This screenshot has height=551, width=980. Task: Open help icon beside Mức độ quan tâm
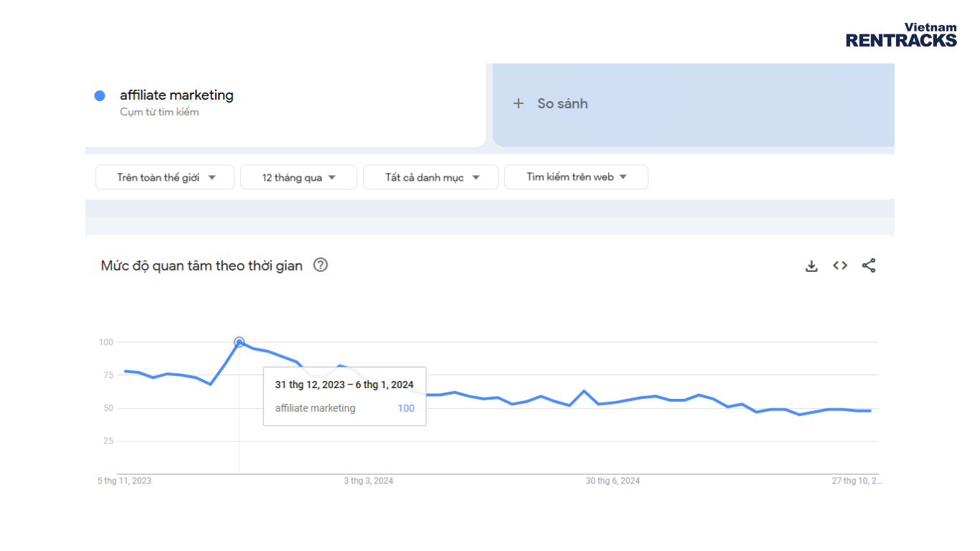click(x=321, y=265)
